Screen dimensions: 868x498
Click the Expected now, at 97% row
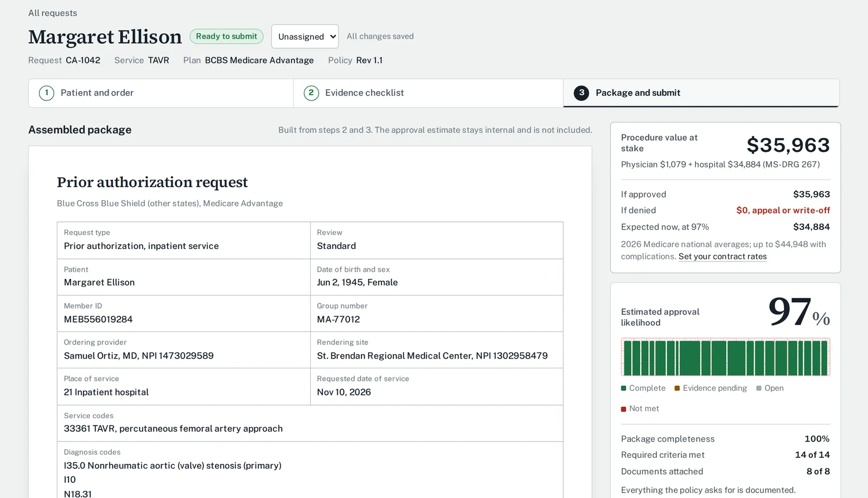725,227
